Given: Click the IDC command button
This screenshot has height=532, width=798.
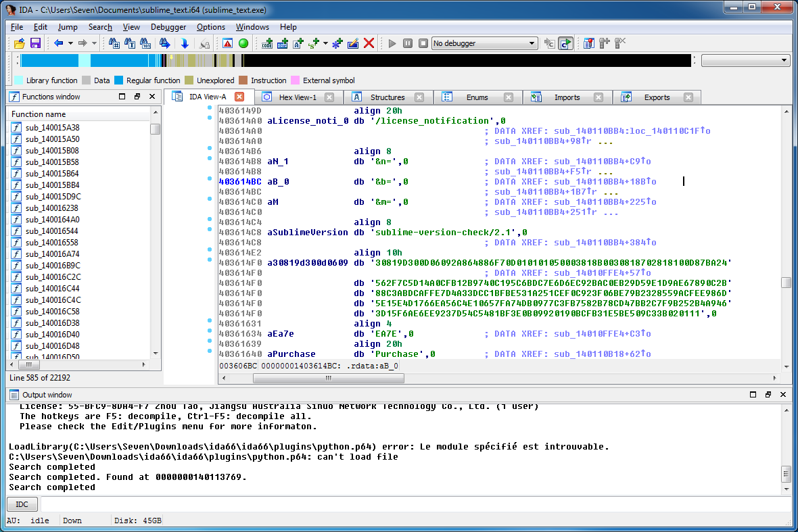Looking at the screenshot, I should click(x=22, y=504).
